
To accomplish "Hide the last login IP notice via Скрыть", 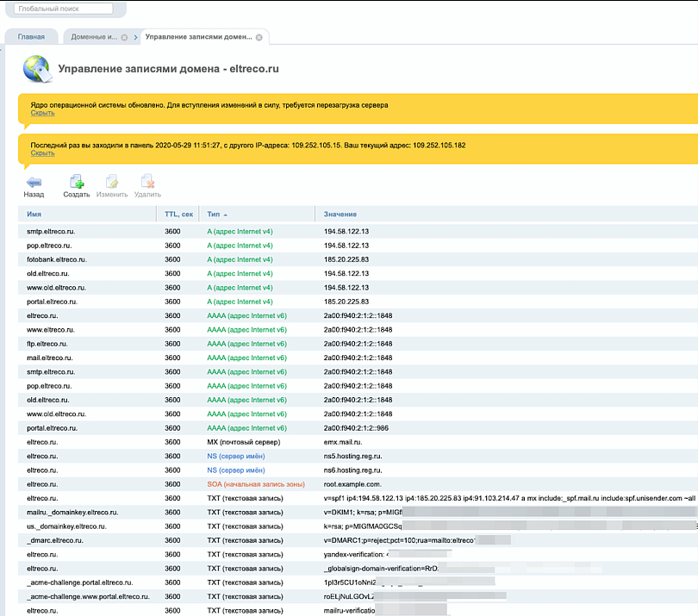I will pyautogui.click(x=42, y=153).
